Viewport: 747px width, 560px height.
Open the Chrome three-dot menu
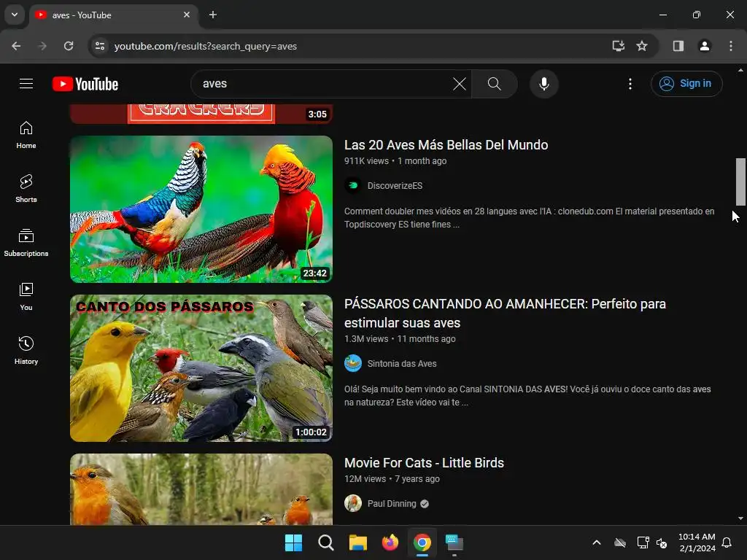click(x=730, y=46)
